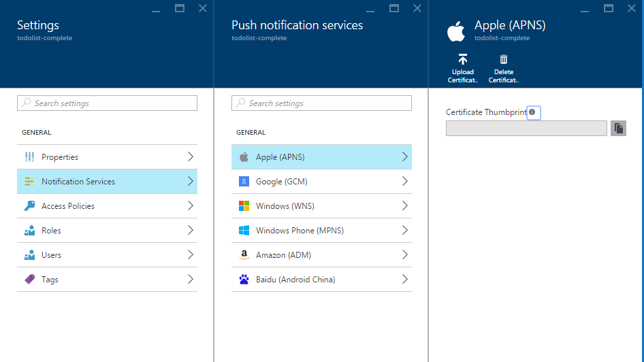
Task: Open Properties settings
Action: point(107,157)
